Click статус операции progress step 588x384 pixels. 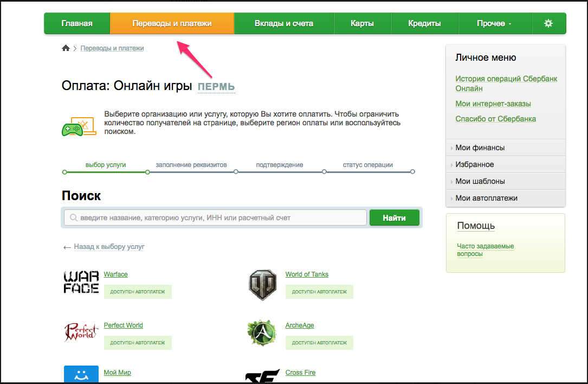(x=368, y=165)
